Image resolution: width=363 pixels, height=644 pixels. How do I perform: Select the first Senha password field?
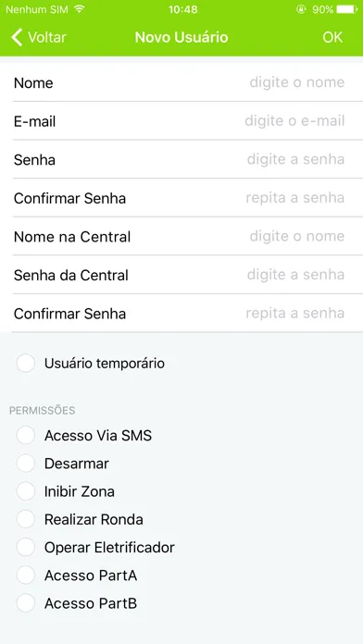(181, 159)
